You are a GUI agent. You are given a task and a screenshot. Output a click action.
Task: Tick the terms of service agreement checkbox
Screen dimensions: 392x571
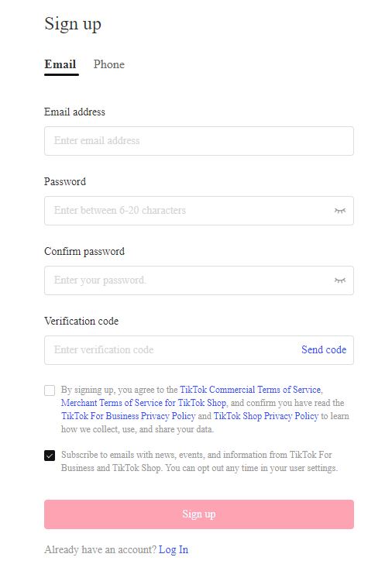point(50,390)
